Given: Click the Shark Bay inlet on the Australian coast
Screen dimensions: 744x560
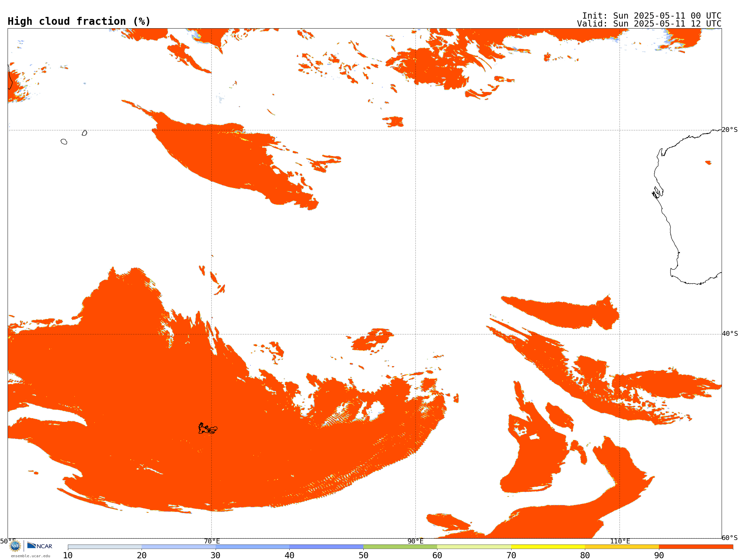Looking at the screenshot, I should click(x=658, y=192).
